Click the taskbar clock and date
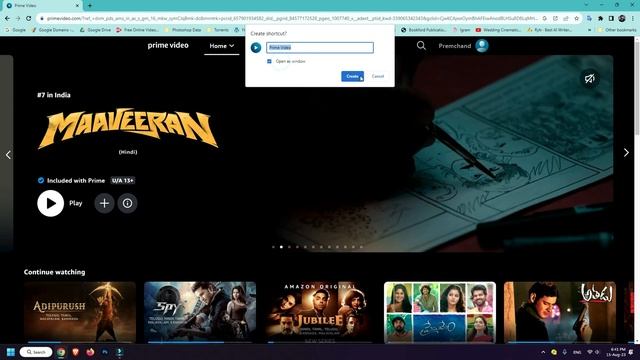 click(616, 352)
